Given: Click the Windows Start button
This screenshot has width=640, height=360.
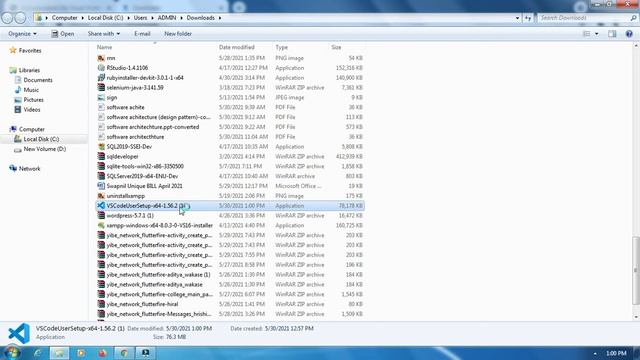Looking at the screenshot, I should pyautogui.click(x=11, y=353).
